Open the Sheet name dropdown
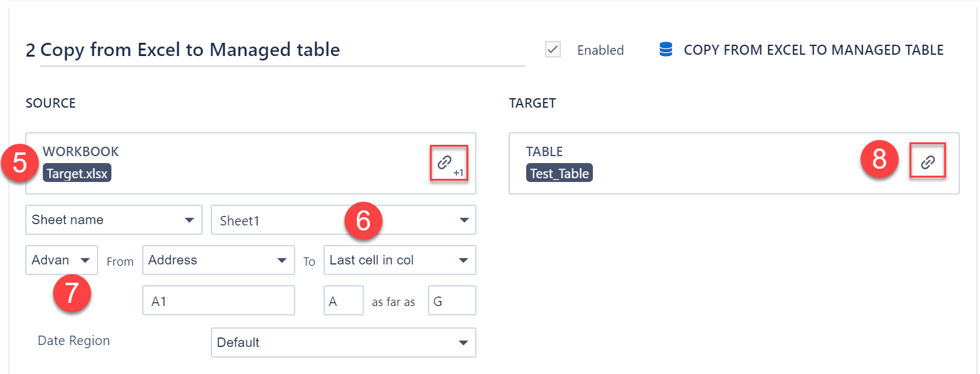980x374 pixels. pyautogui.click(x=113, y=220)
